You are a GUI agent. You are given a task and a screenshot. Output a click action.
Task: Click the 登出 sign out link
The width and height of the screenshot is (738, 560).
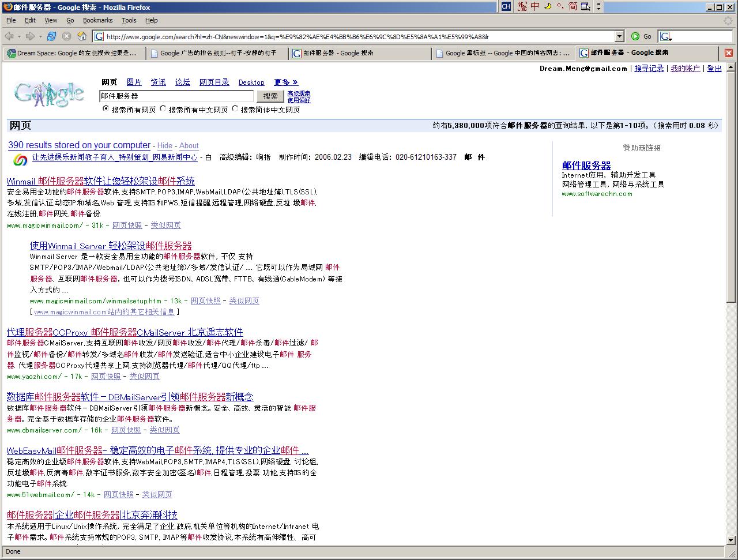[x=714, y=69]
